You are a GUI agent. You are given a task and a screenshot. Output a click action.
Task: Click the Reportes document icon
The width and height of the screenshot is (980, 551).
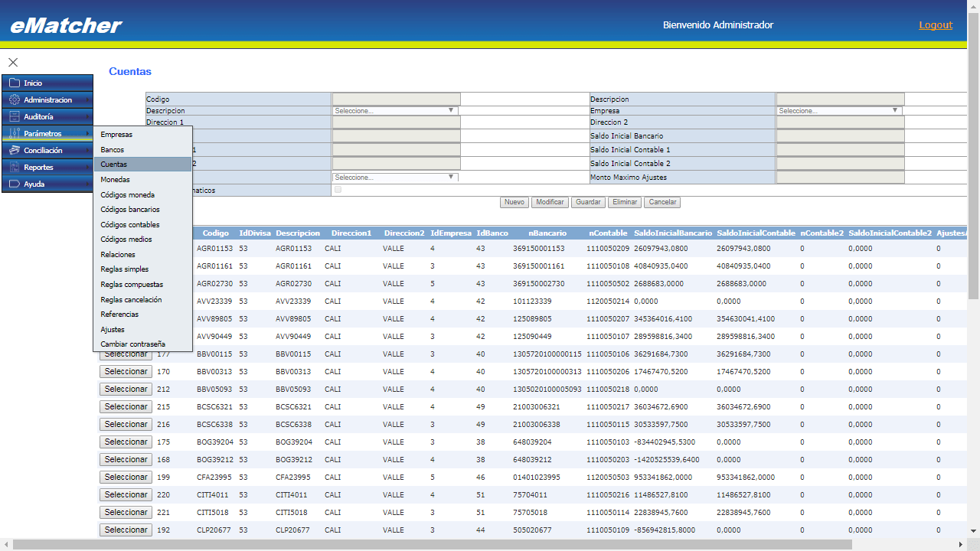pos(14,167)
